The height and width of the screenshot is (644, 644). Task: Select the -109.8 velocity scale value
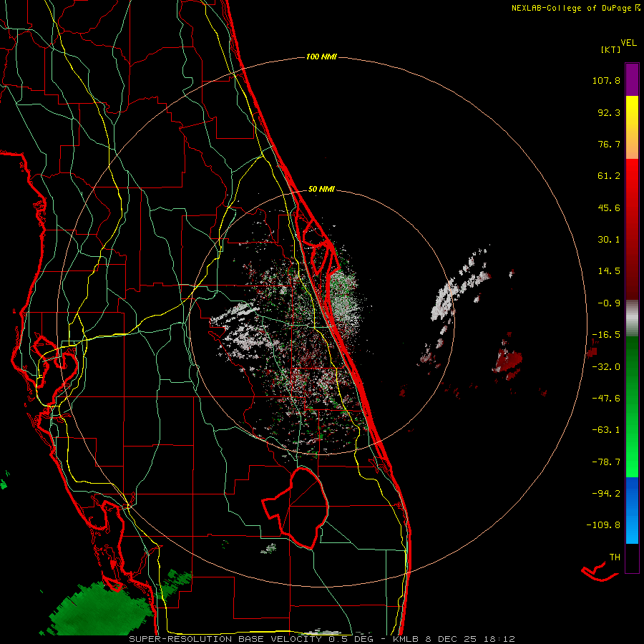pos(603,525)
